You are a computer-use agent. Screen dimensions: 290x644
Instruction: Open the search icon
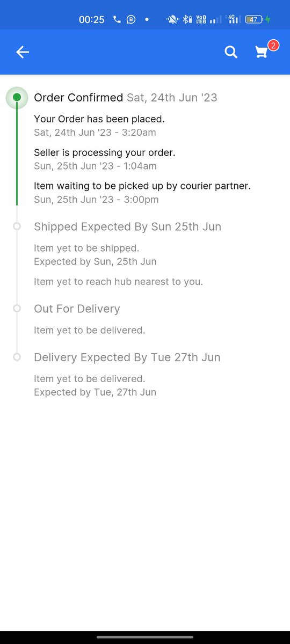point(231,52)
